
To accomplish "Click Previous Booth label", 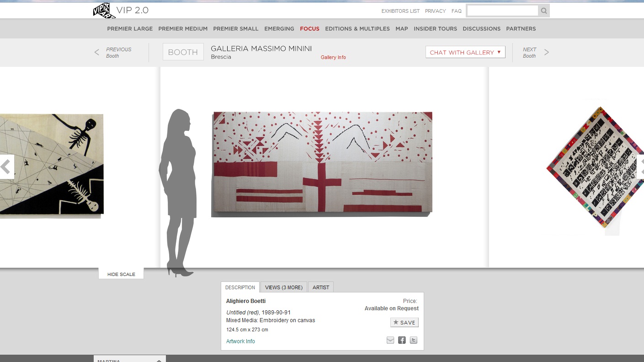I will 118,53.
